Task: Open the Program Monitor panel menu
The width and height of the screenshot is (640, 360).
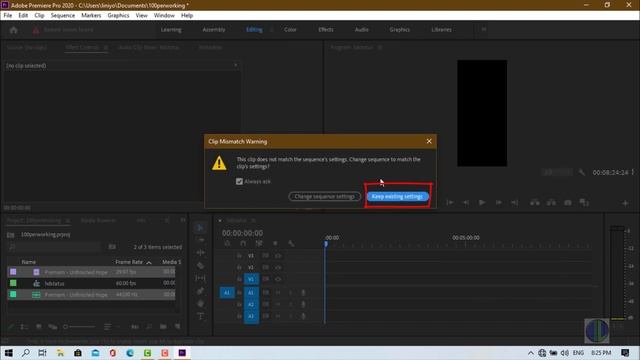Action: click(380, 47)
